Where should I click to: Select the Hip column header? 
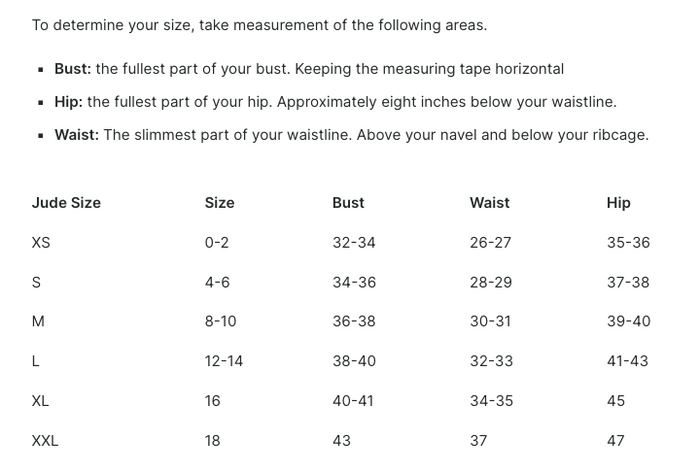pyautogui.click(x=618, y=203)
